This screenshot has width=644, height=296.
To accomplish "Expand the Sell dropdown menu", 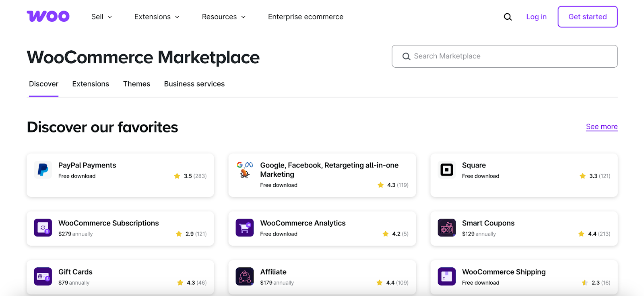I will click(101, 17).
